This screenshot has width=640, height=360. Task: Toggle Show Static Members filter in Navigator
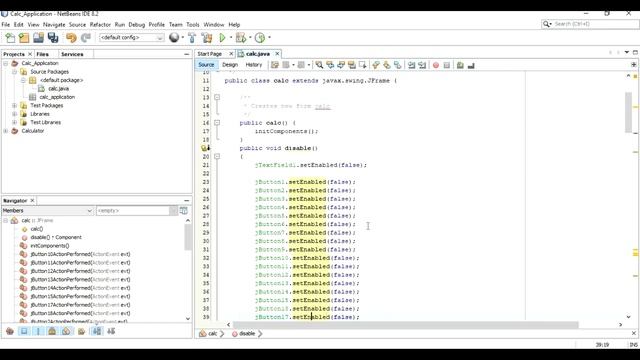coord(38,331)
